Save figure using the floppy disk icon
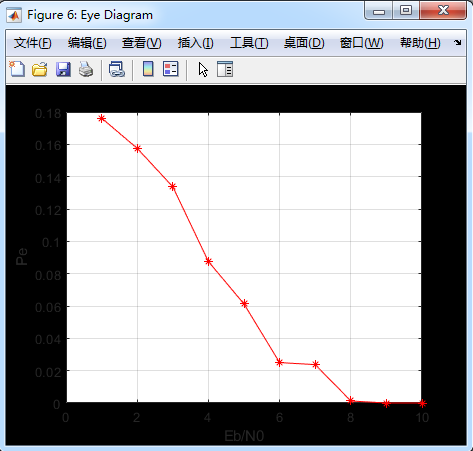This screenshot has width=473, height=451. pyautogui.click(x=63, y=69)
